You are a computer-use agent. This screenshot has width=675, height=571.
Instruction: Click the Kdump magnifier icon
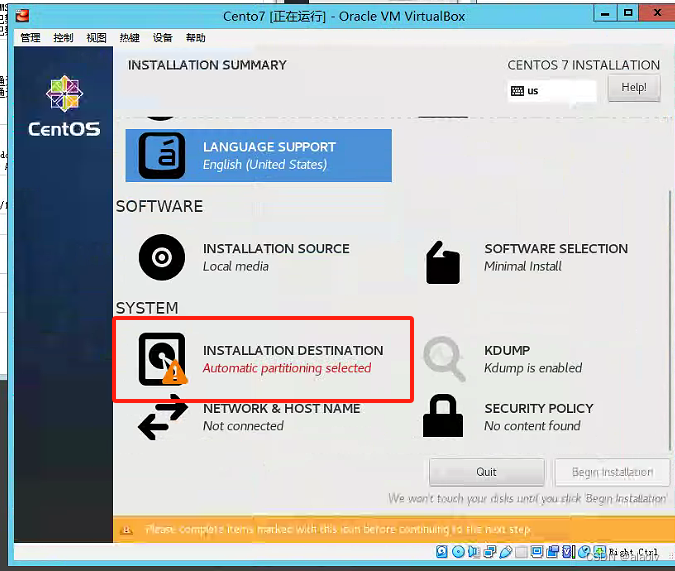pos(444,359)
